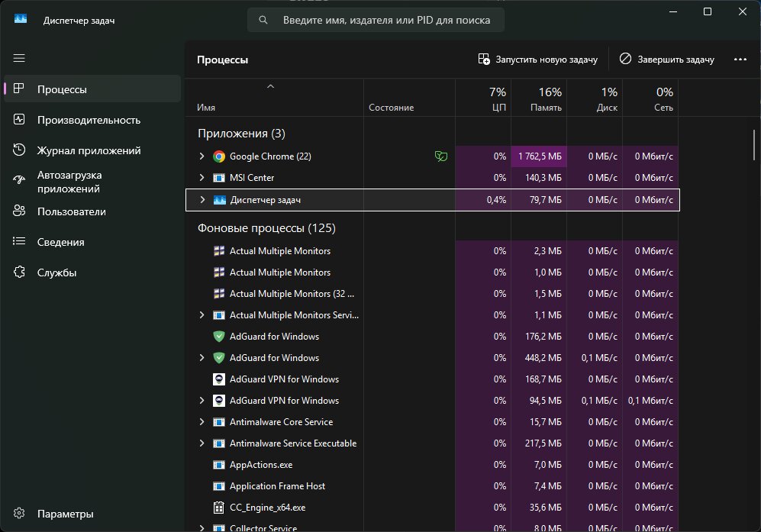
Task: Switch to the Автозагрузка приложений section
Action: pos(69,181)
